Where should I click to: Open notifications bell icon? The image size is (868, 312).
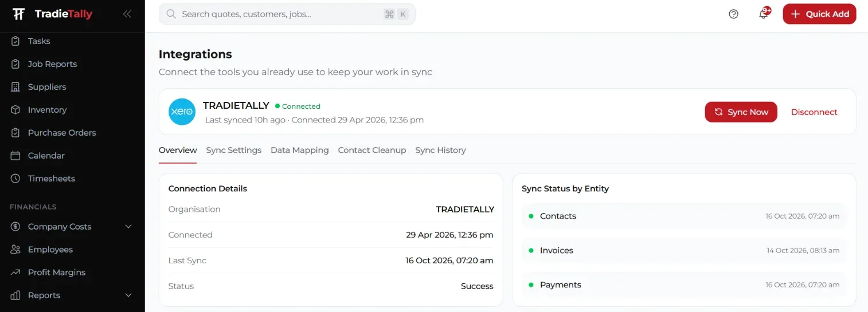(x=763, y=15)
